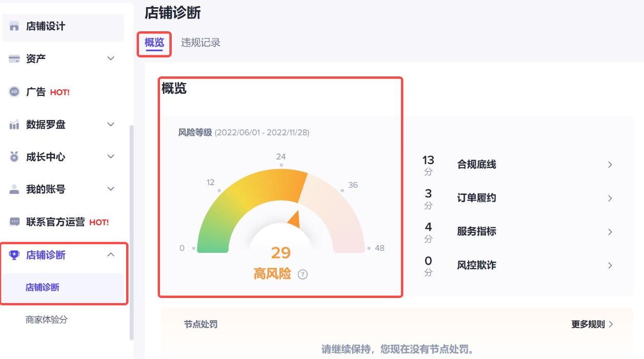Open 商家体验分 in sidebar
The image size is (644, 359).
tap(47, 320)
